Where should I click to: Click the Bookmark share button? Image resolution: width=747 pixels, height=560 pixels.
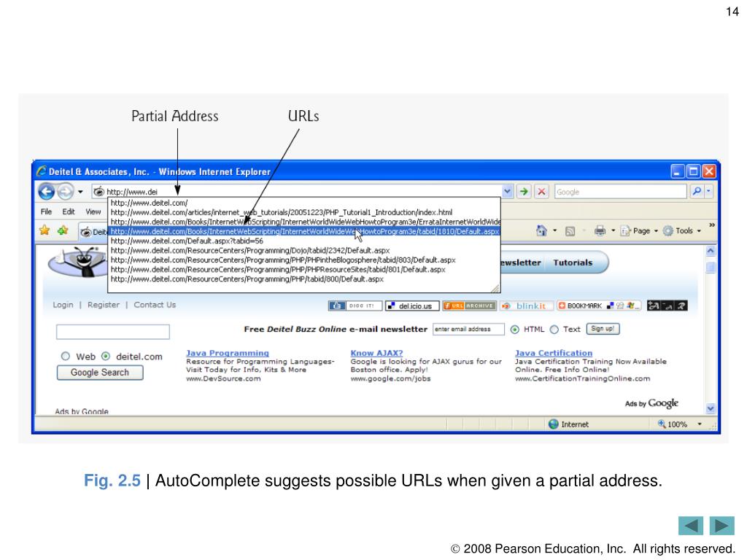tap(600, 306)
